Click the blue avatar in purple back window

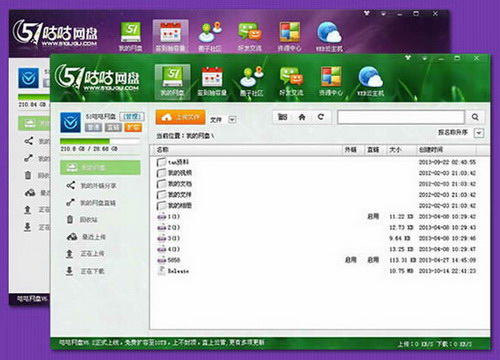tap(28, 78)
